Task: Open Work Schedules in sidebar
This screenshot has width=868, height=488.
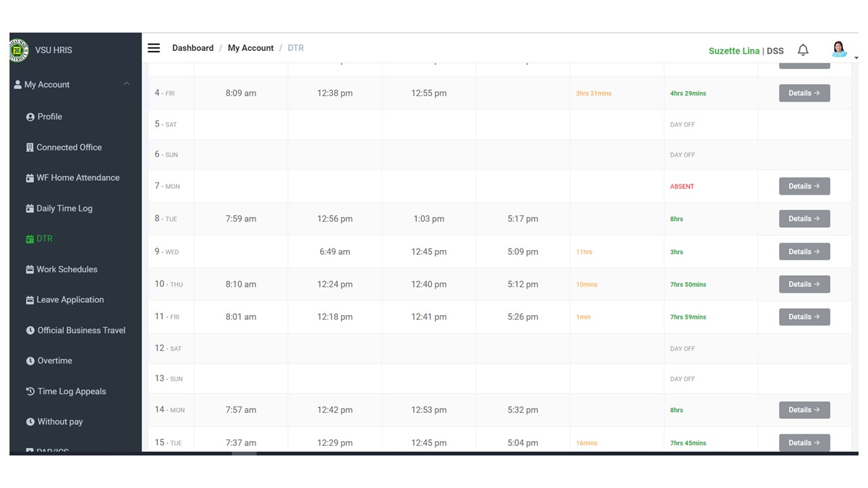Action: pyautogui.click(x=66, y=269)
